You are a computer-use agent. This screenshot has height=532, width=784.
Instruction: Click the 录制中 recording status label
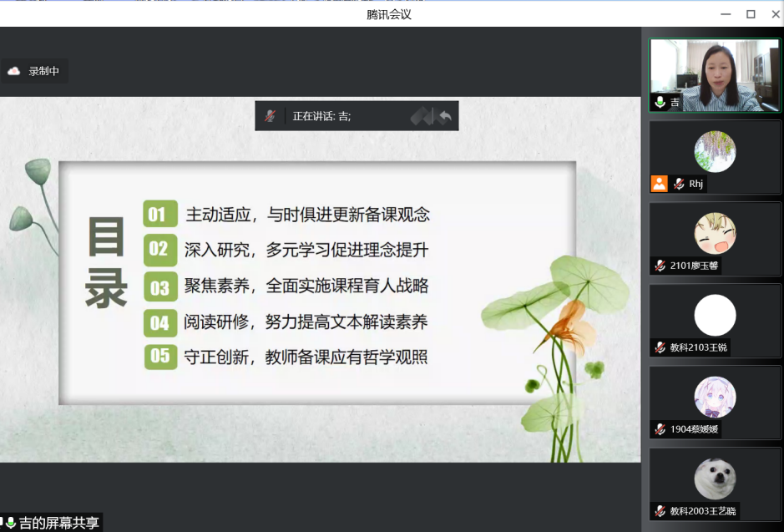[44, 72]
